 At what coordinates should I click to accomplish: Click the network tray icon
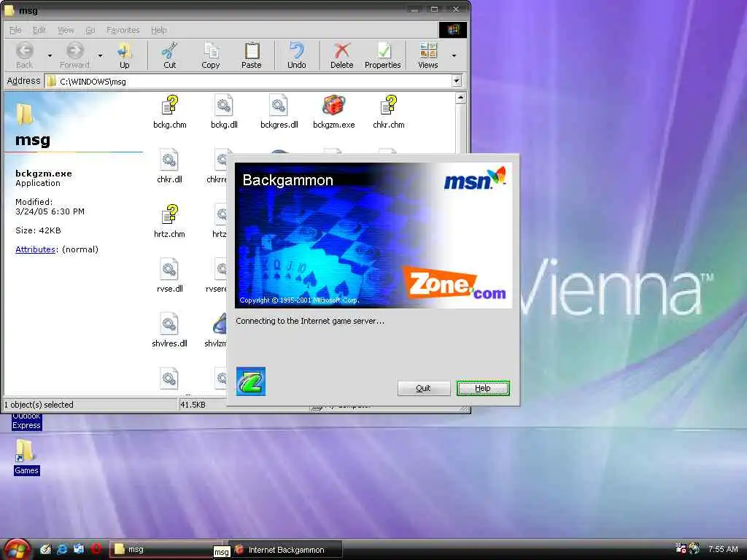[x=681, y=548]
